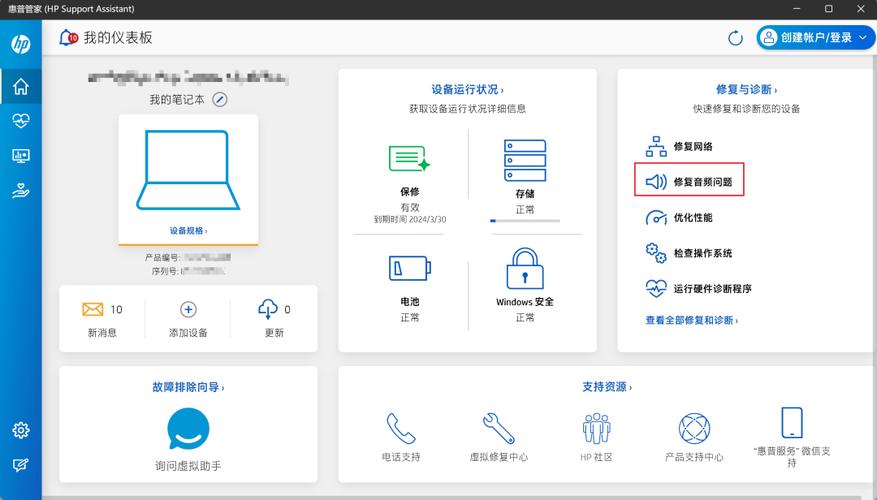Expand the 修复与诊断 section header
Viewport: 877px width, 500px height.
[x=746, y=89]
